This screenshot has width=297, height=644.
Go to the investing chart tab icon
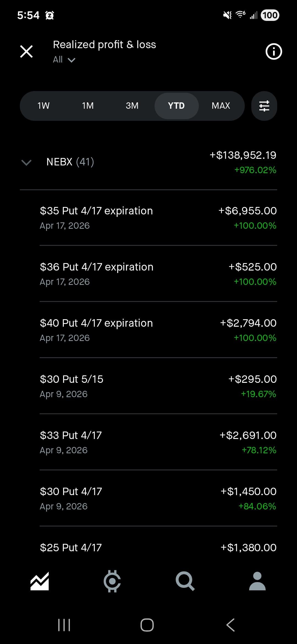[40, 581]
